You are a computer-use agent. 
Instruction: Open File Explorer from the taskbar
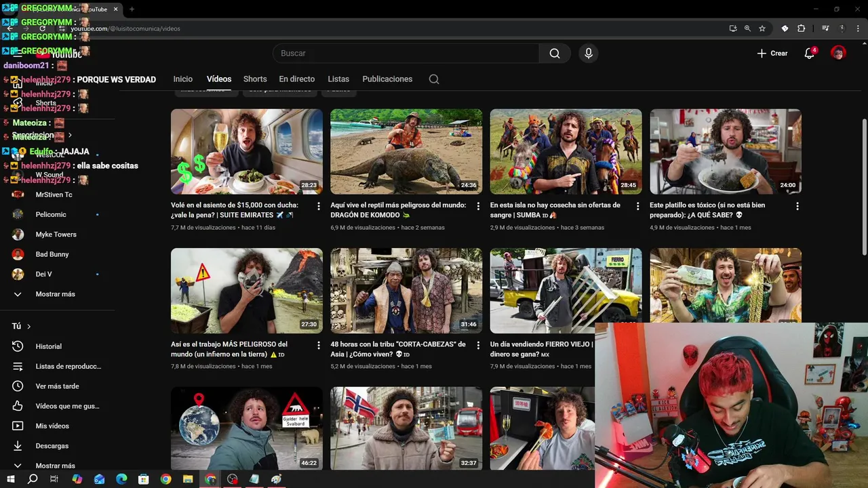[188, 479]
